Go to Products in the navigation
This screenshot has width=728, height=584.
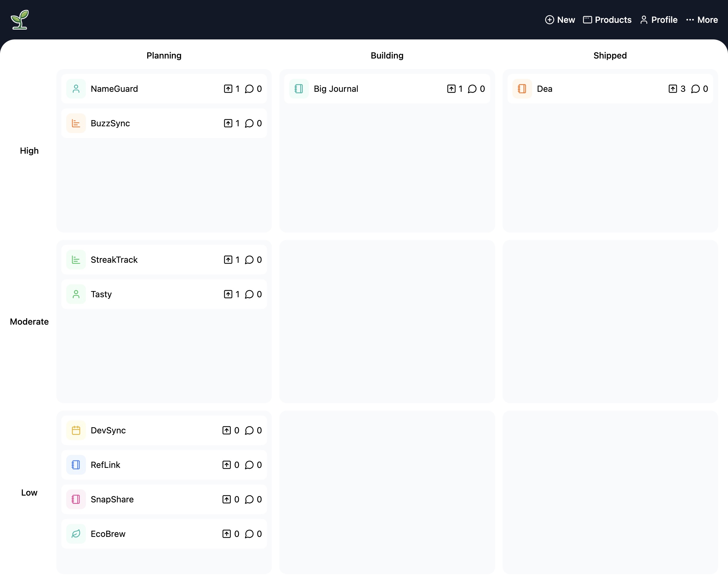coord(607,20)
